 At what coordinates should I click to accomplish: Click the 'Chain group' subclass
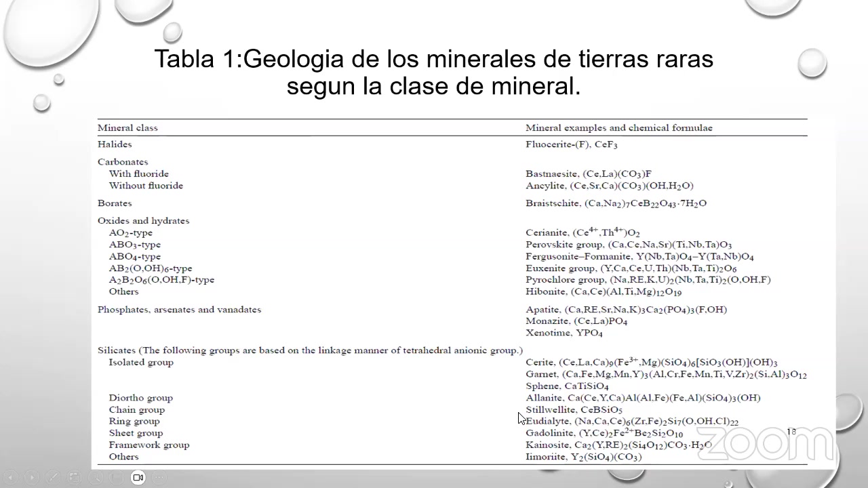tap(137, 410)
